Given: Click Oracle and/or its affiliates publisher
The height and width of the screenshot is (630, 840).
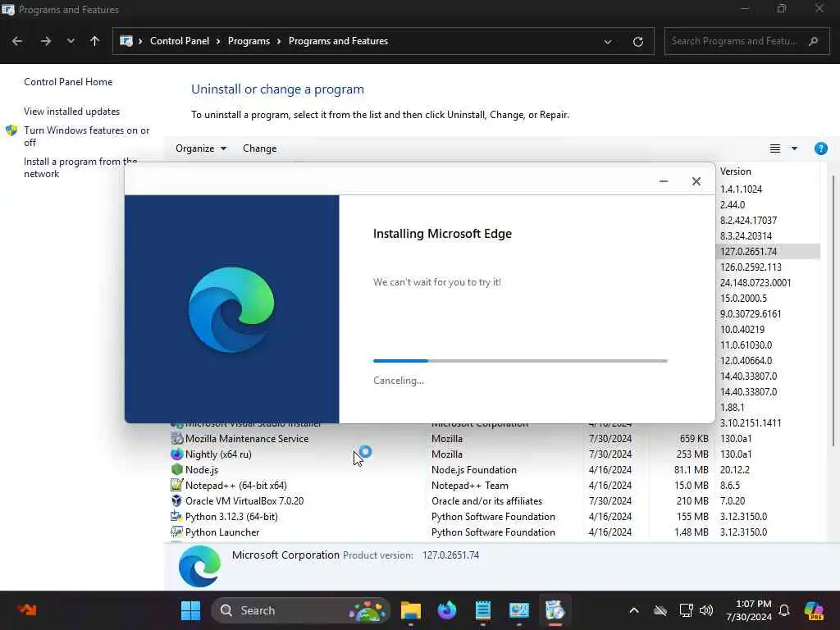Looking at the screenshot, I should (487, 501).
